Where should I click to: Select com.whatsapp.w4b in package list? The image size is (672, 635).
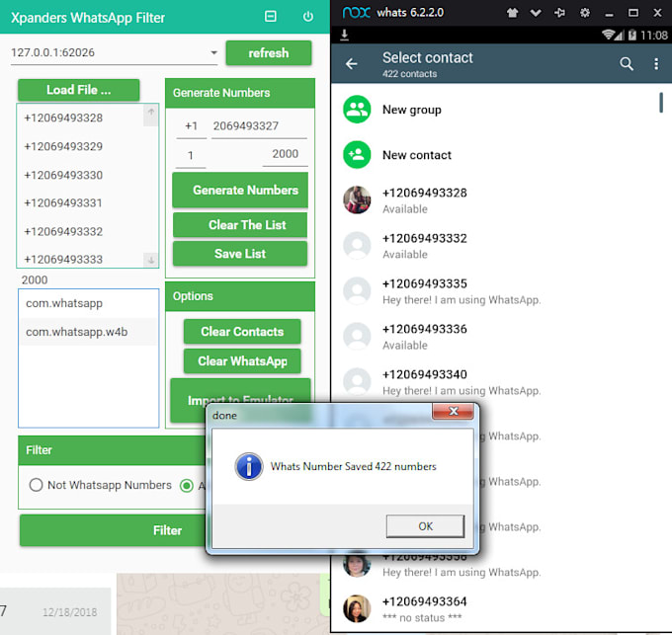pos(88,332)
